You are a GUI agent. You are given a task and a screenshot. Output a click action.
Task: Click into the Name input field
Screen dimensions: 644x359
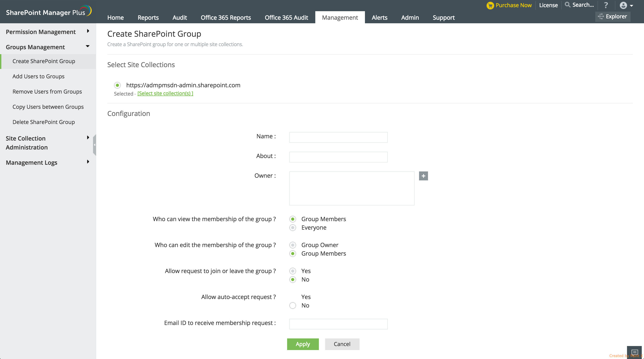coord(338,137)
